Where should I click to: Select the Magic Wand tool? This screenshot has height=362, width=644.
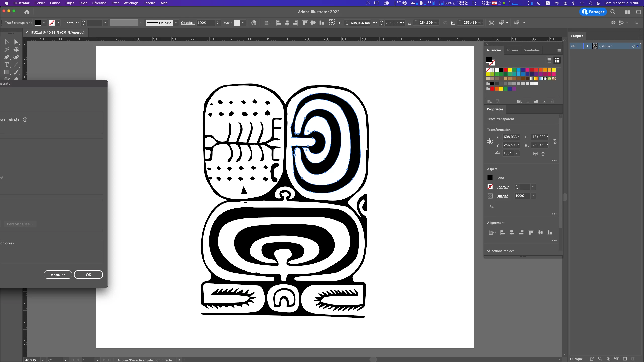point(7,50)
